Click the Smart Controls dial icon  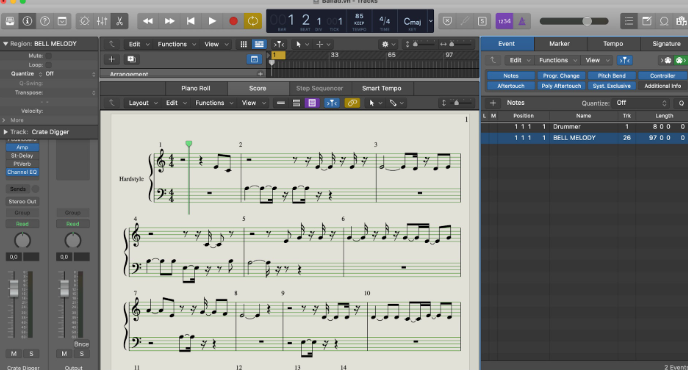(x=85, y=21)
